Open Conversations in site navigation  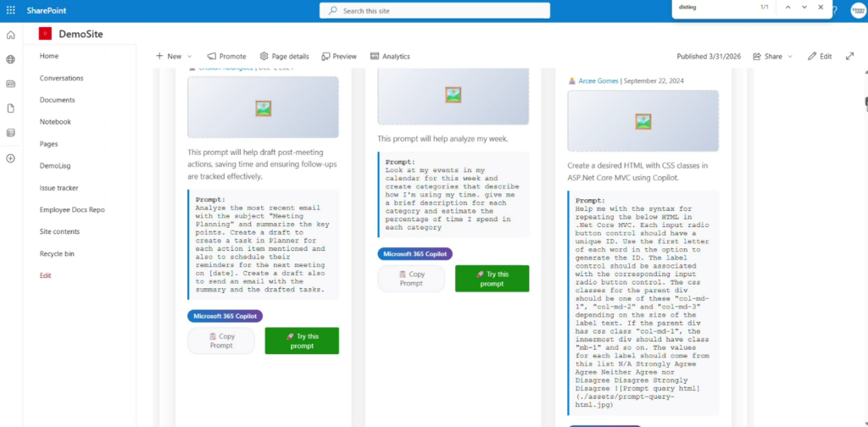pos(61,79)
